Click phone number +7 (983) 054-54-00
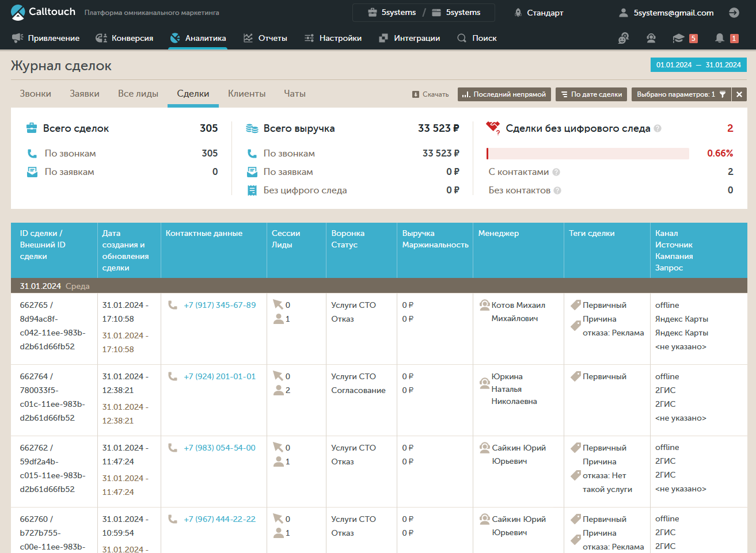756x553 pixels. [220, 448]
